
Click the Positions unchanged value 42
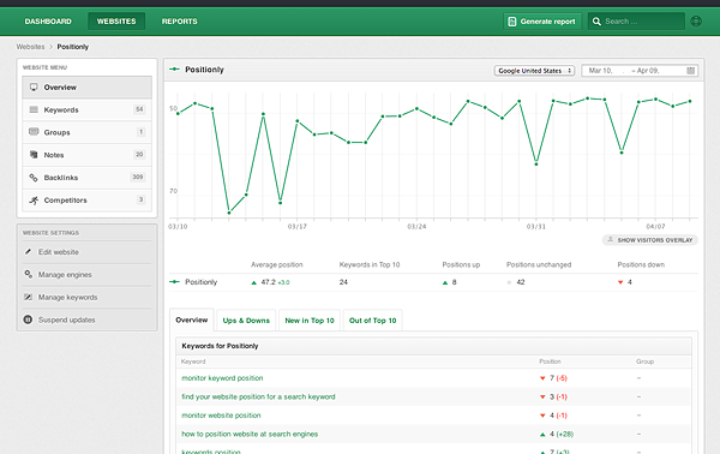(x=521, y=282)
